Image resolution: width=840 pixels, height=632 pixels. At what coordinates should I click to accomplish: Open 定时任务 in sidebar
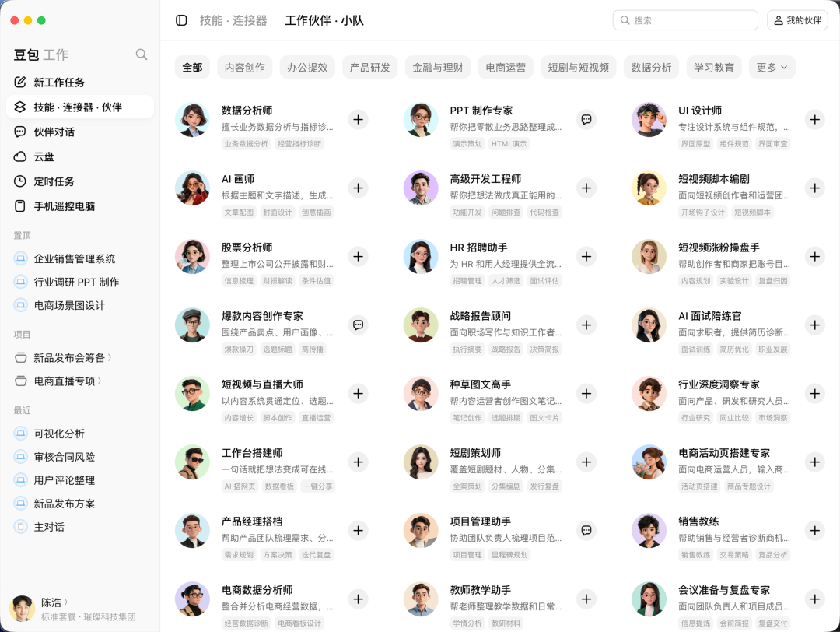[x=80, y=181]
